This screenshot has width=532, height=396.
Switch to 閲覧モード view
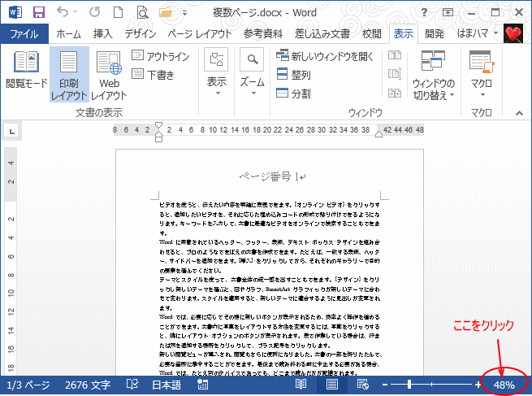click(x=27, y=70)
